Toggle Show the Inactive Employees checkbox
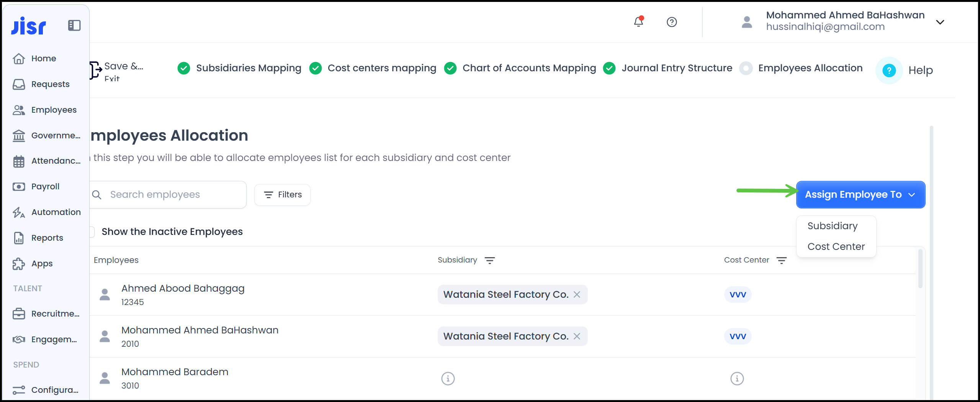This screenshot has width=980, height=402. (92, 232)
